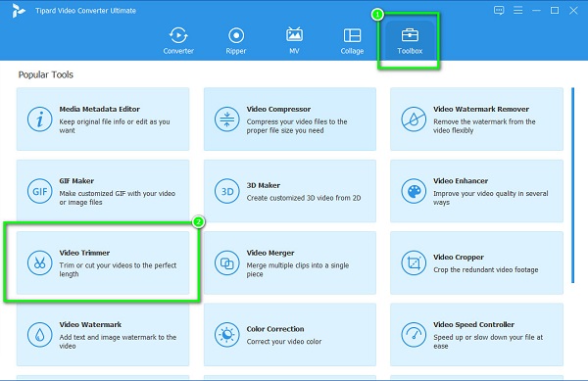Select the Toolbox tab
The height and width of the screenshot is (381, 588).
pos(410,41)
